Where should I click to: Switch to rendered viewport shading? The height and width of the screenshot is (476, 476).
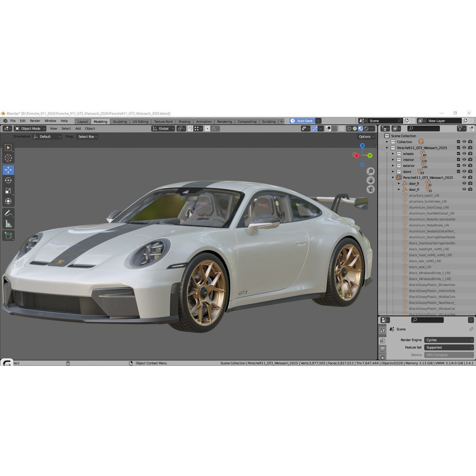366,129
